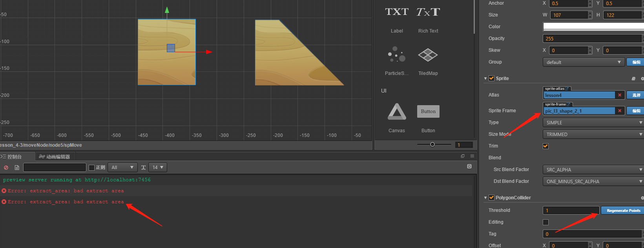Switch to the 动画编辑器 animation editor tab
This screenshot has height=248, width=644.
point(55,157)
